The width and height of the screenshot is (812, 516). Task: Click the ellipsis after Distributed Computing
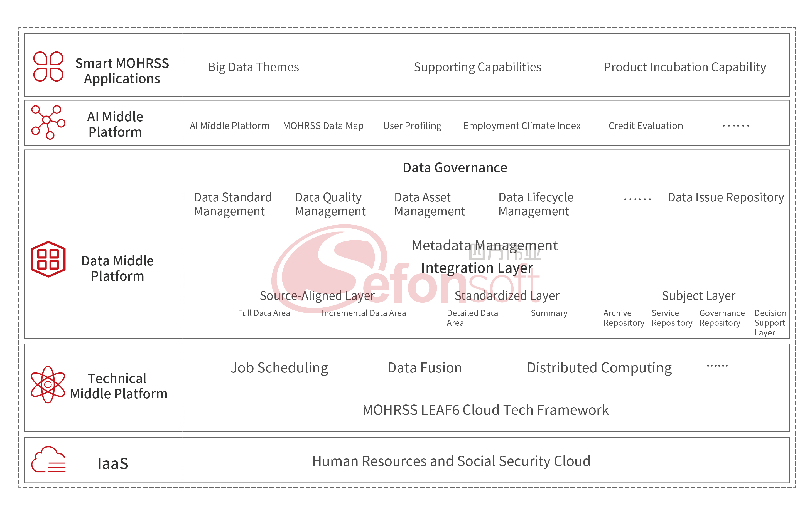(717, 366)
